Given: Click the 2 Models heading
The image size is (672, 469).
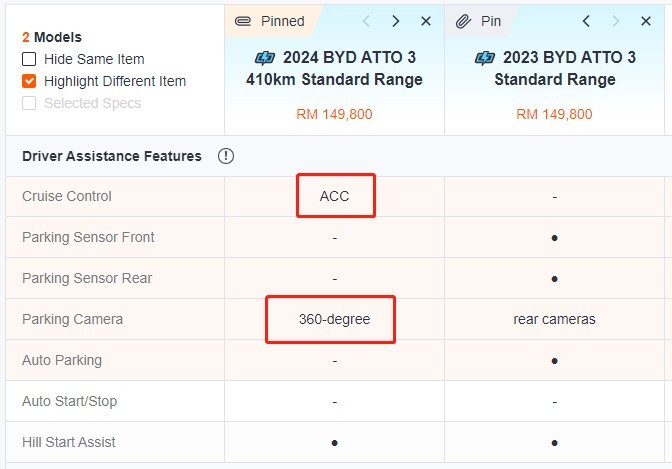Looking at the screenshot, I should (52, 37).
